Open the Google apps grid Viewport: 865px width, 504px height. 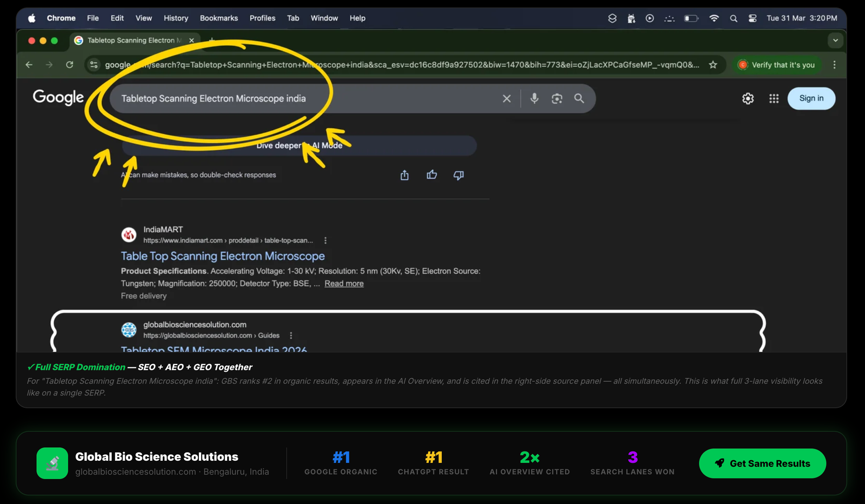(774, 98)
